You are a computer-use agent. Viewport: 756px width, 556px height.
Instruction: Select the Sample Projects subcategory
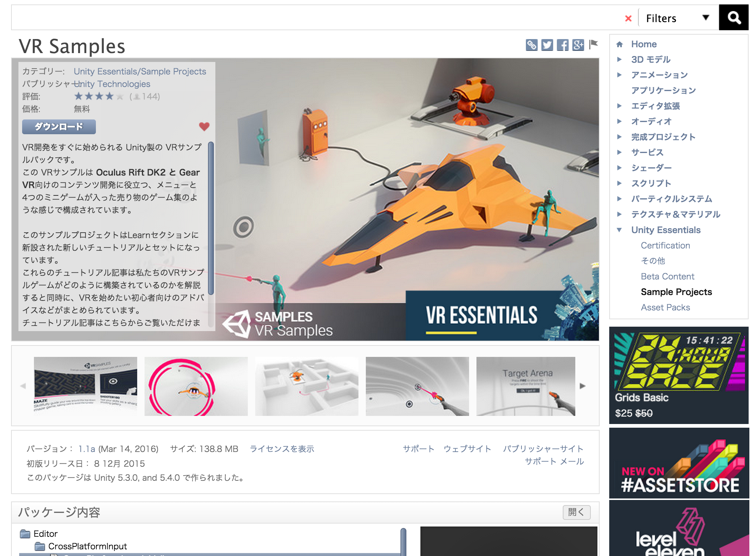pyautogui.click(x=676, y=292)
